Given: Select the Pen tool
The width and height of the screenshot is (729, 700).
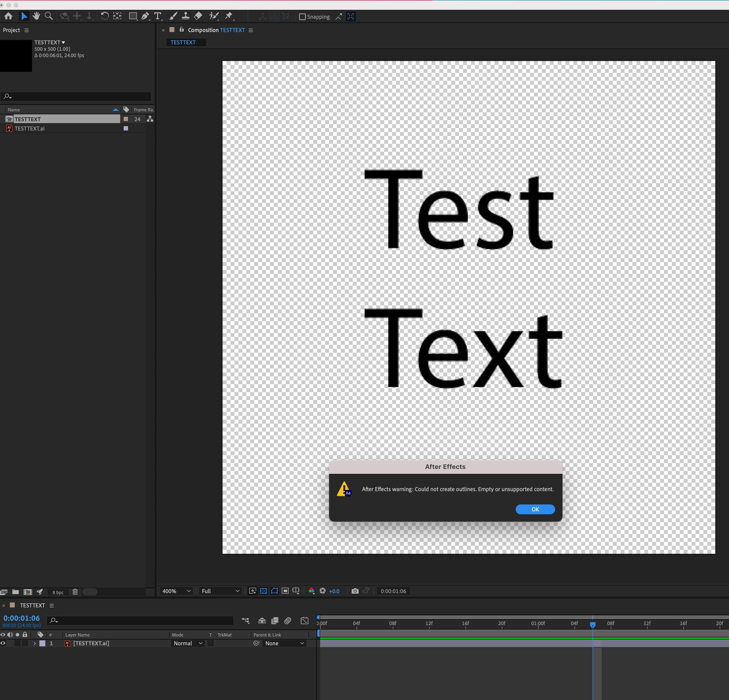Looking at the screenshot, I should (x=145, y=16).
